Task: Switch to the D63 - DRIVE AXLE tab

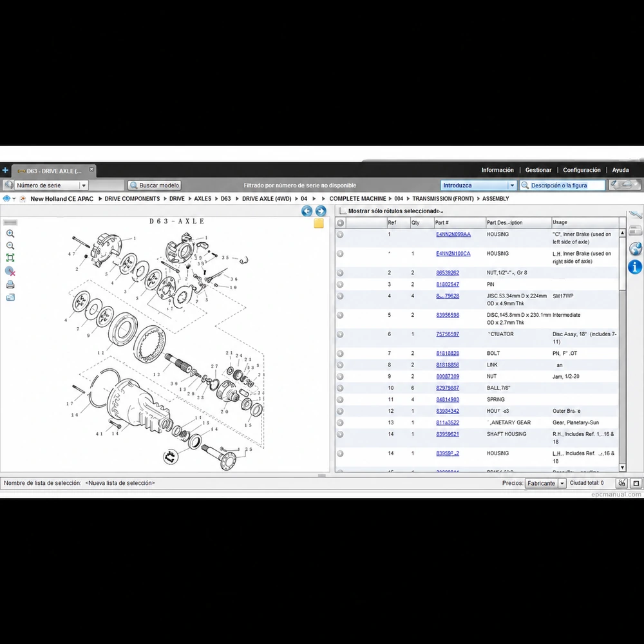Action: 53,171
